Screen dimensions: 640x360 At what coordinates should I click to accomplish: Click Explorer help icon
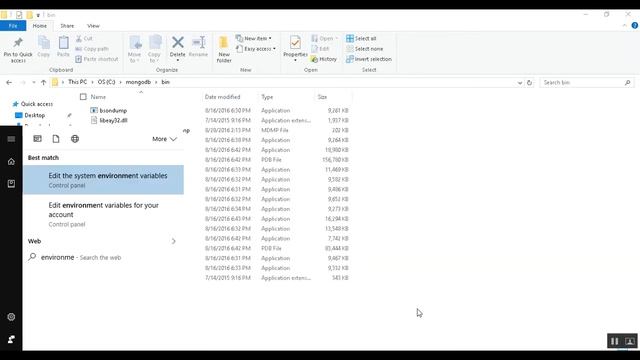click(x=635, y=25)
